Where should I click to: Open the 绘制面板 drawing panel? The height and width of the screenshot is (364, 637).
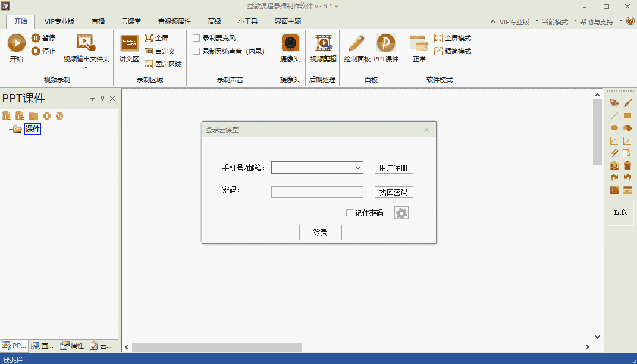pos(357,43)
